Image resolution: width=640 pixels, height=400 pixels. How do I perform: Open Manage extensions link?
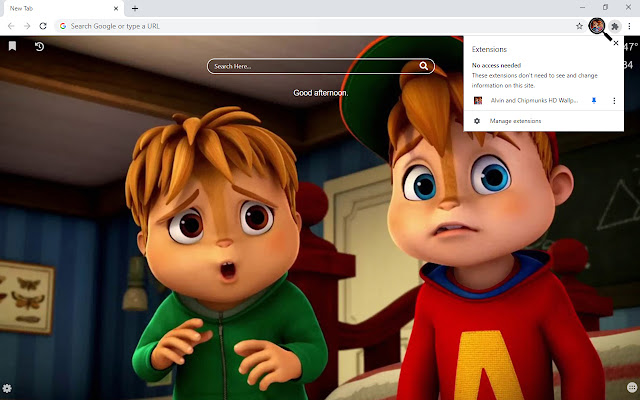(516, 121)
